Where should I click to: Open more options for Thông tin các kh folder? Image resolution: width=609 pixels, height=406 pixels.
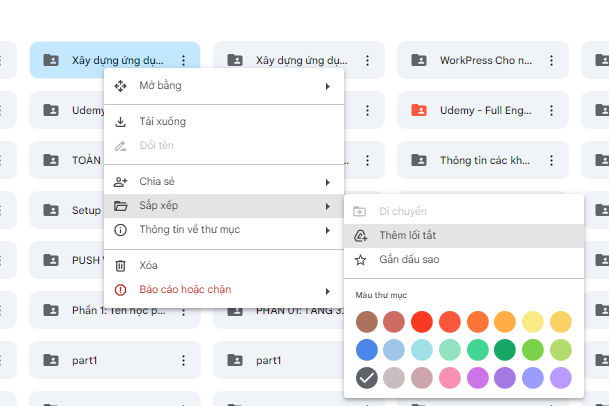[x=551, y=160]
